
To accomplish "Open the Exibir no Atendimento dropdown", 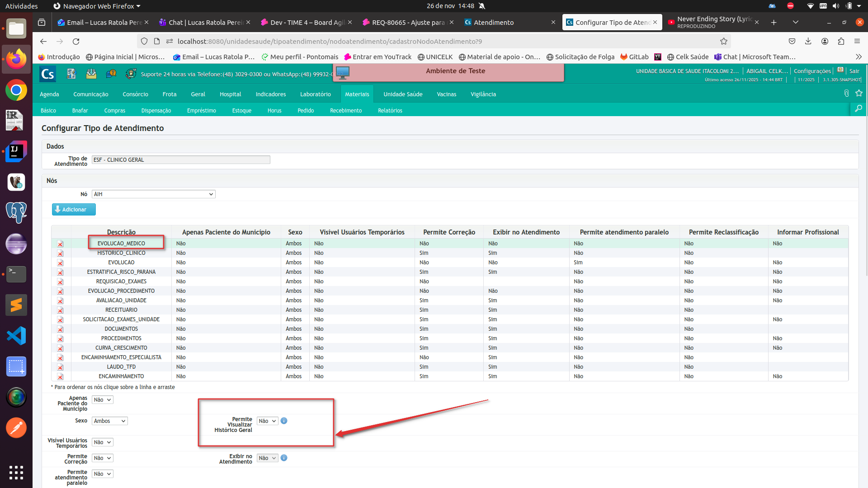I will (x=267, y=458).
